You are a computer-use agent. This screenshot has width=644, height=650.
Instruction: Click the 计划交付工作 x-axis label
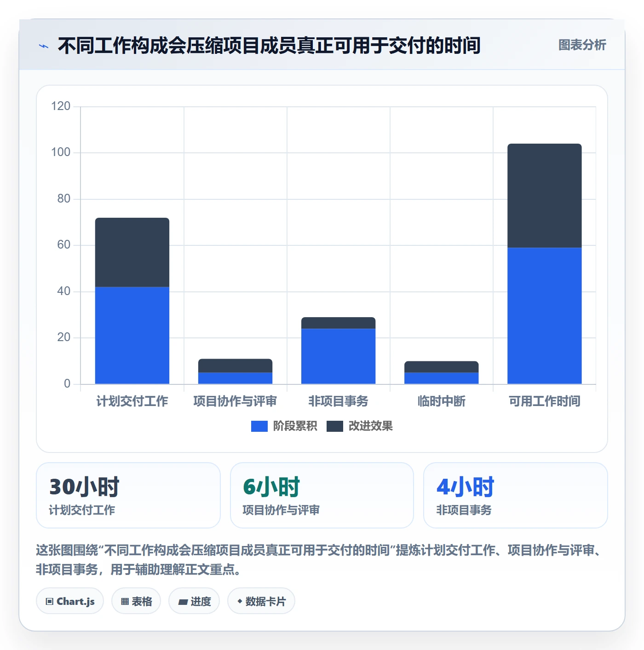point(132,401)
